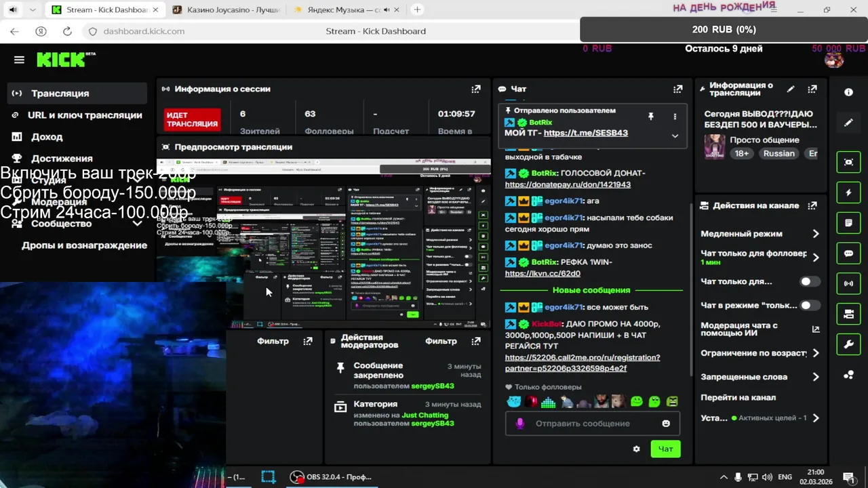
Task: Click the purple icon in message box
Action: coord(520,424)
